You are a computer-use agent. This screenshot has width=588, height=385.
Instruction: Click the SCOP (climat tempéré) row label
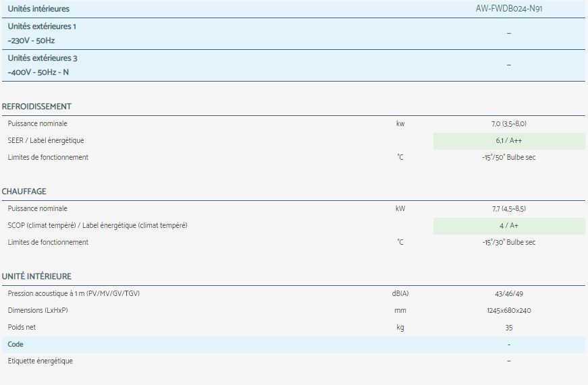[97, 225]
